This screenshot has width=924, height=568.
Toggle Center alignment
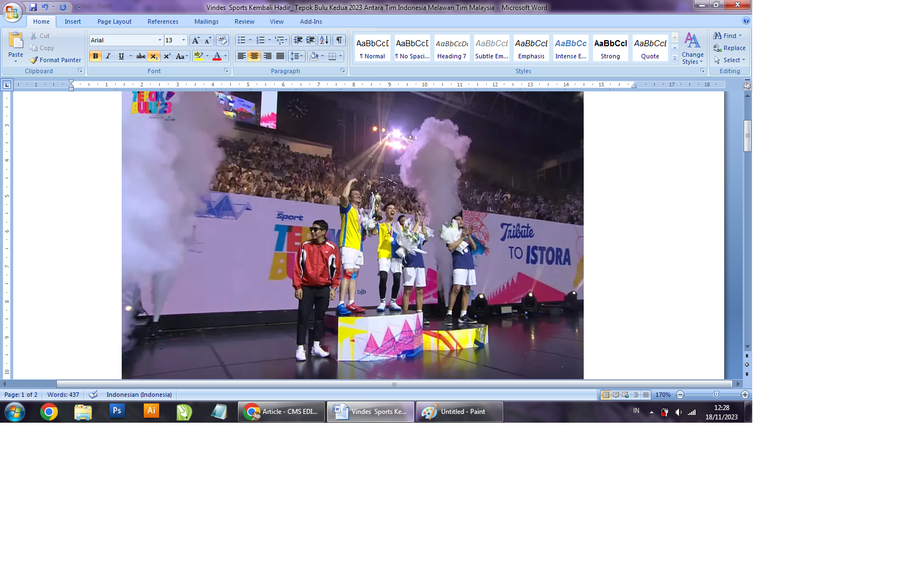tap(254, 56)
